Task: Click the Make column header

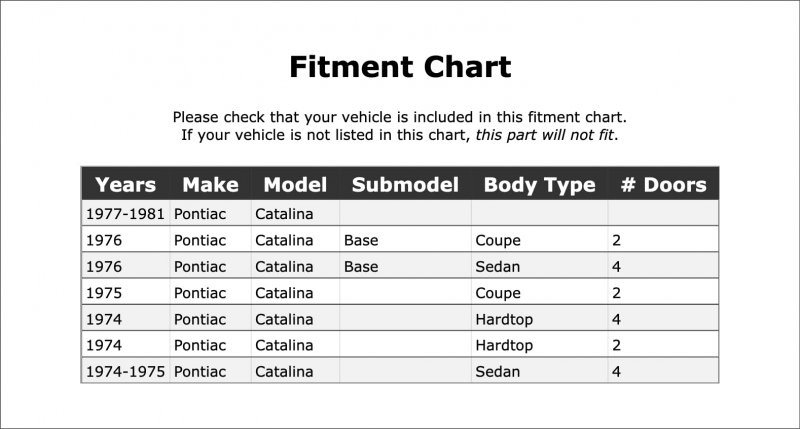Action: point(210,184)
